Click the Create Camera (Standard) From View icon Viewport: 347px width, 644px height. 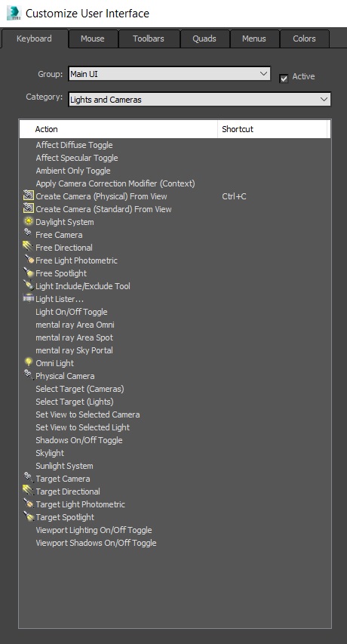point(29,208)
